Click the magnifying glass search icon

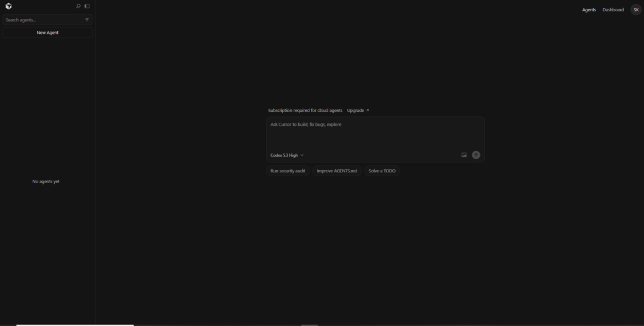point(78,6)
